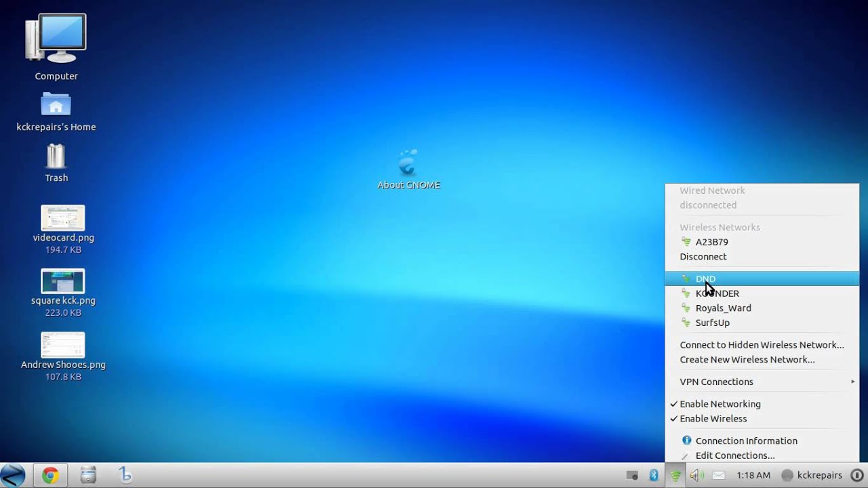Open the Bluetooth tray icon
Screen dimensions: 868x488
(x=654, y=475)
